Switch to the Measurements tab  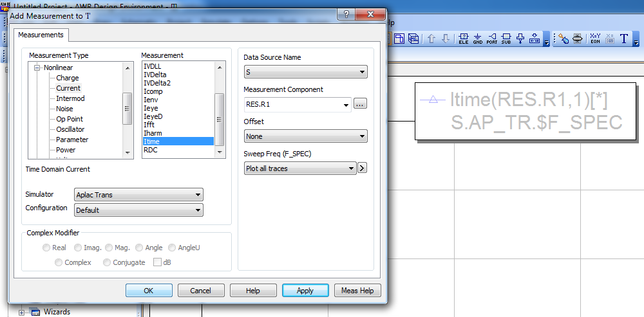41,35
